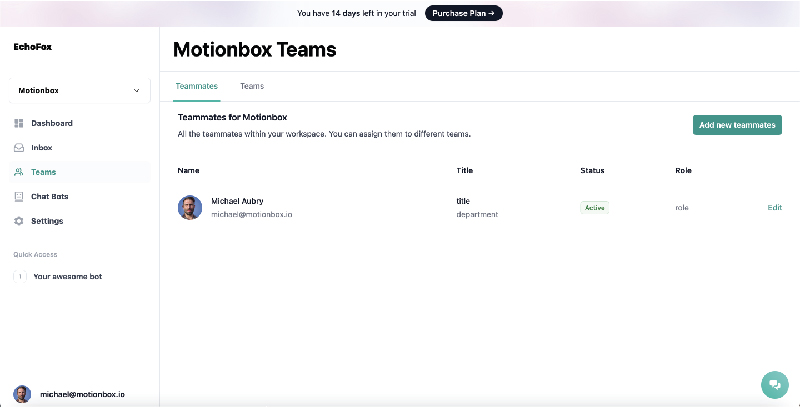The width and height of the screenshot is (801, 408).
Task: Click michael@motionbox.io account at bottom left
Action: (x=82, y=394)
